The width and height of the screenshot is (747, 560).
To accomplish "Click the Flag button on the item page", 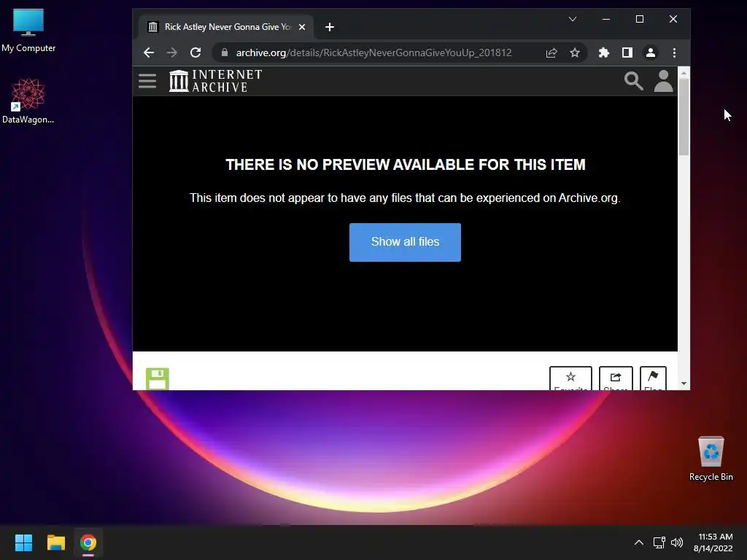I will click(x=653, y=378).
